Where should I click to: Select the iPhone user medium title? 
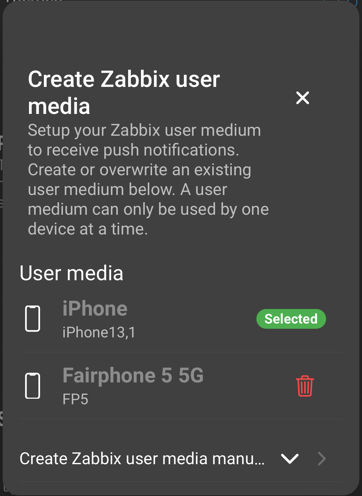(x=95, y=308)
